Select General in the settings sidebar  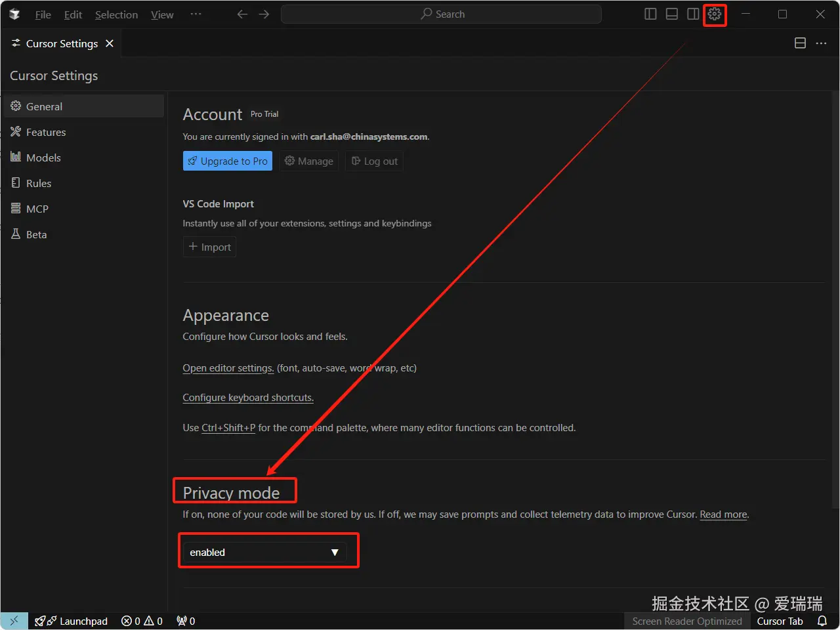click(x=84, y=106)
